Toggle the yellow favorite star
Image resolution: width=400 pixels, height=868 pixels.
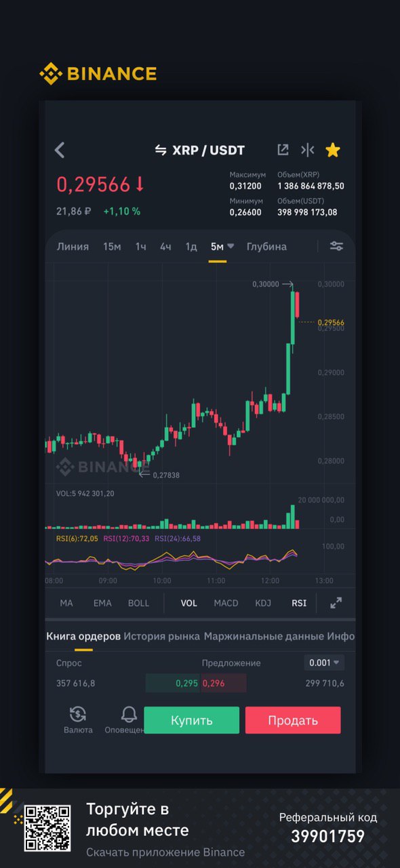332,150
